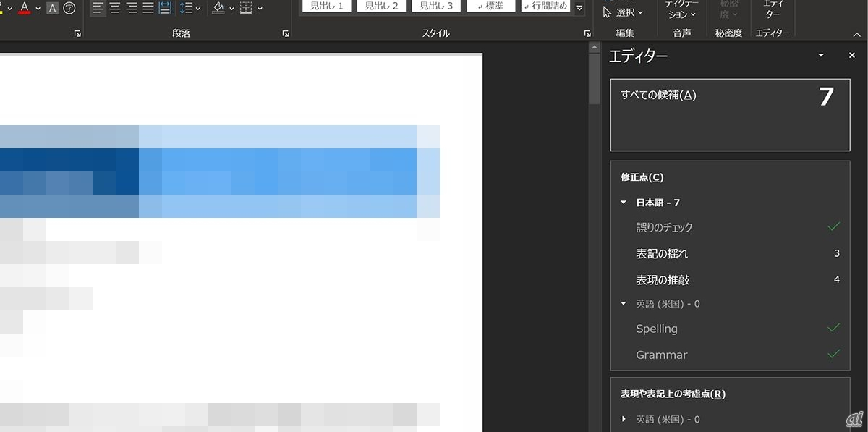Open font group dialog launcher

tap(78, 33)
